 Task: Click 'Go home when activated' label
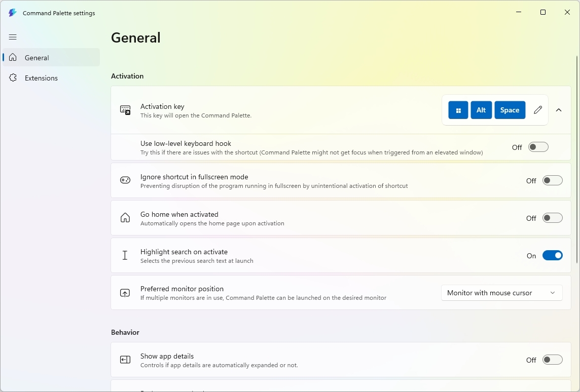[179, 214]
